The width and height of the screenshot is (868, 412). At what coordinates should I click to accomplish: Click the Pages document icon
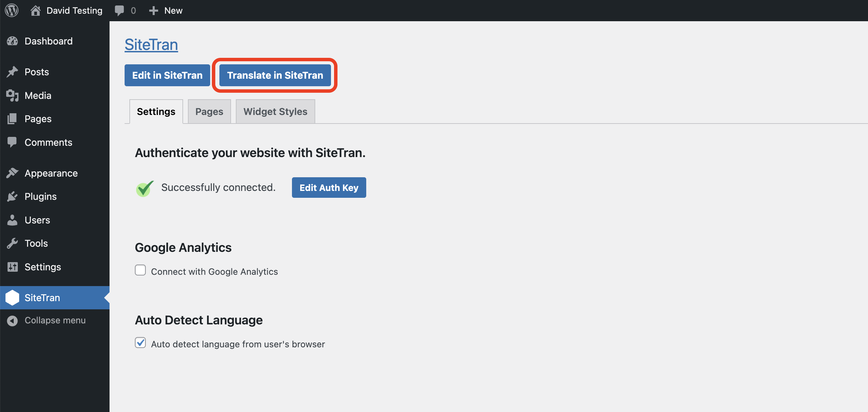pyautogui.click(x=12, y=119)
